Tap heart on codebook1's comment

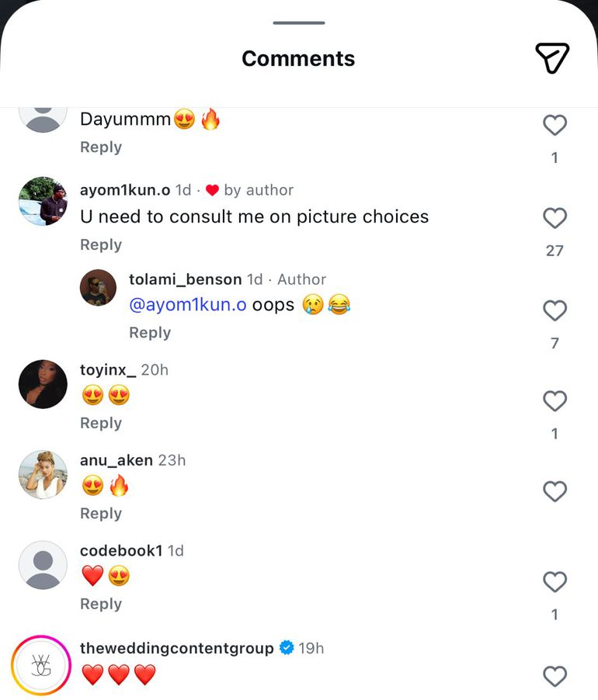pos(555,581)
